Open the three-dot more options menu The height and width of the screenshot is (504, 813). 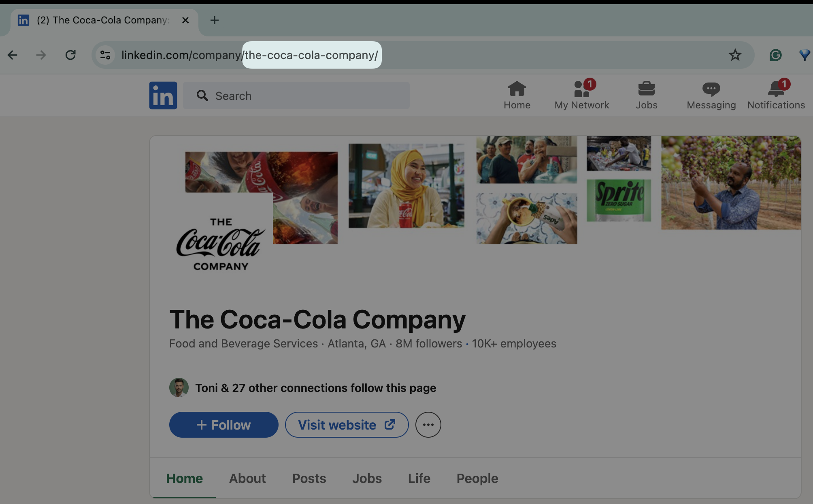pos(428,425)
